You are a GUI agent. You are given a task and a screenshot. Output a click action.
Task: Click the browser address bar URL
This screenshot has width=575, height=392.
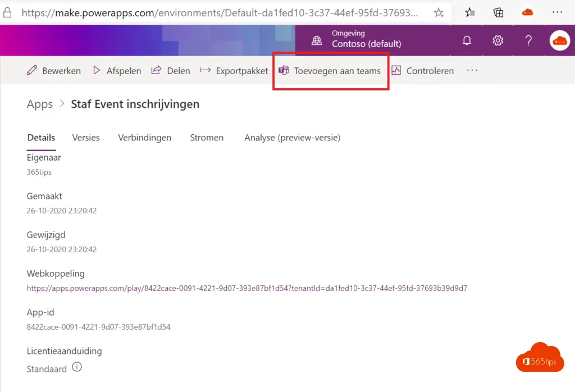(220, 13)
